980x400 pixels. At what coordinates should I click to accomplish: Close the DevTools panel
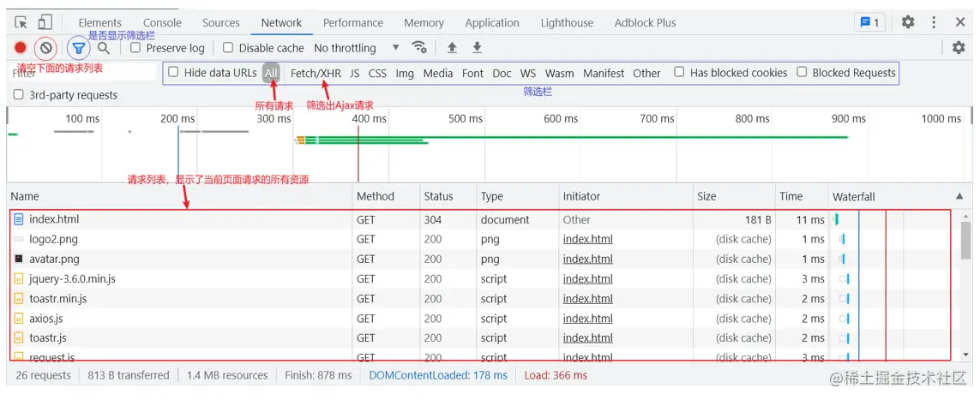pos(960,22)
